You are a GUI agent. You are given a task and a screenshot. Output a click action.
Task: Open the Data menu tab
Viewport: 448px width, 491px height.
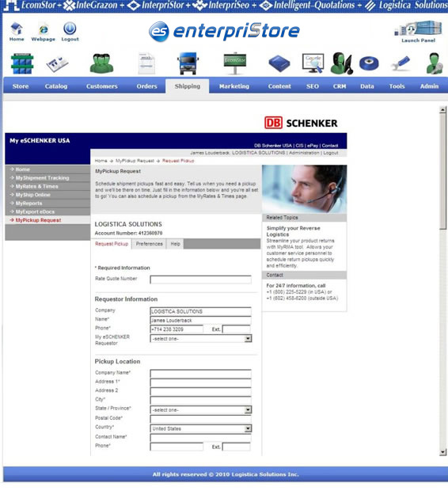click(x=367, y=86)
